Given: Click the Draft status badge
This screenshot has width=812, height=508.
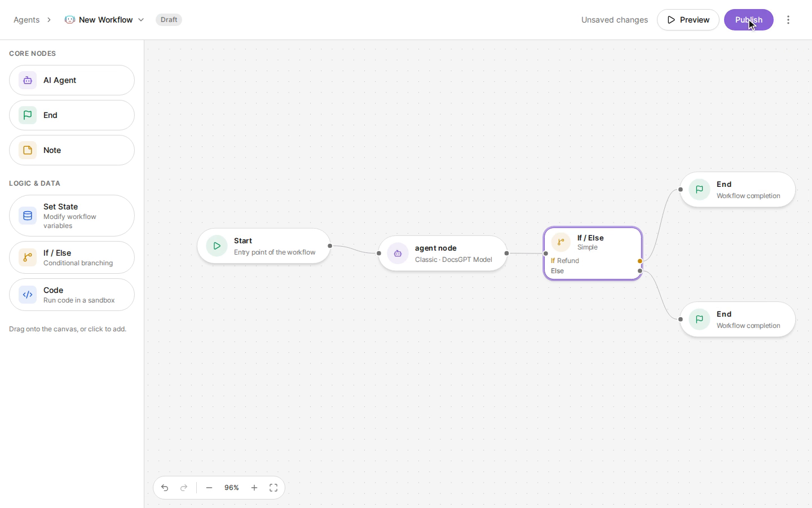Looking at the screenshot, I should [x=169, y=20].
